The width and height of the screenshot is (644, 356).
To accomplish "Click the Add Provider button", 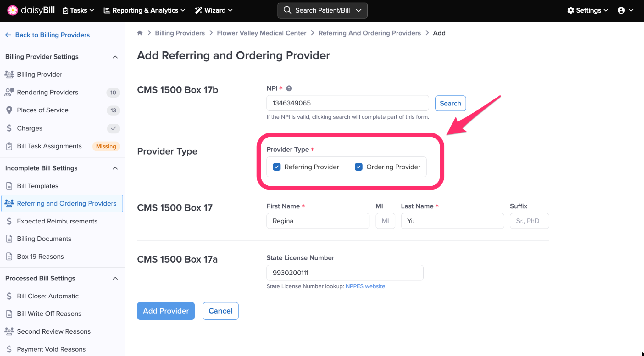I will coord(166,311).
